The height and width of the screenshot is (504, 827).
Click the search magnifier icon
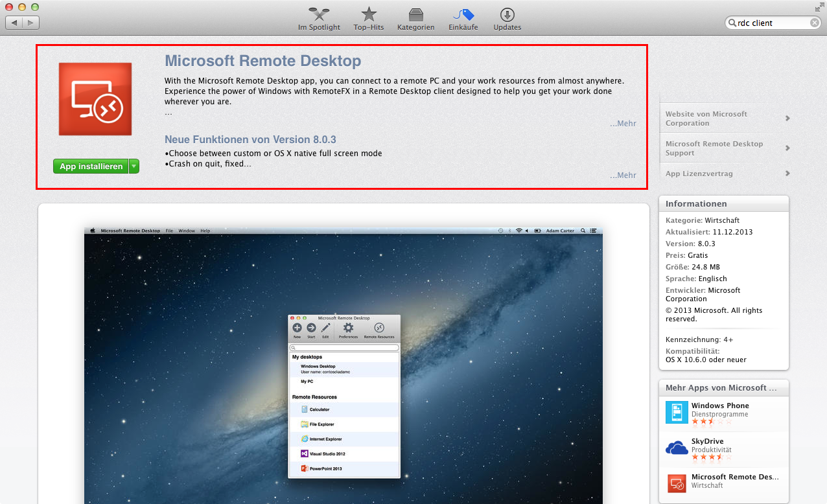pos(732,23)
